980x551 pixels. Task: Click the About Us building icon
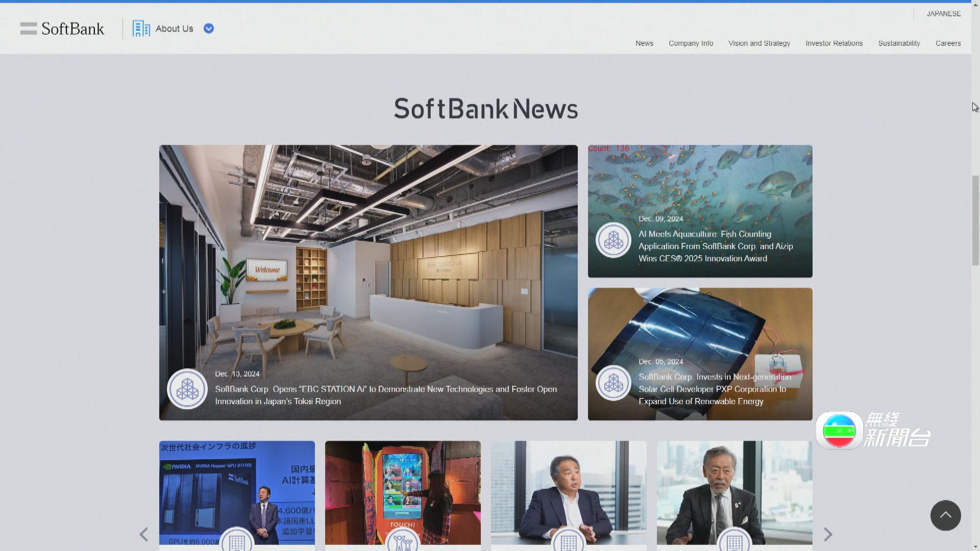(x=141, y=29)
